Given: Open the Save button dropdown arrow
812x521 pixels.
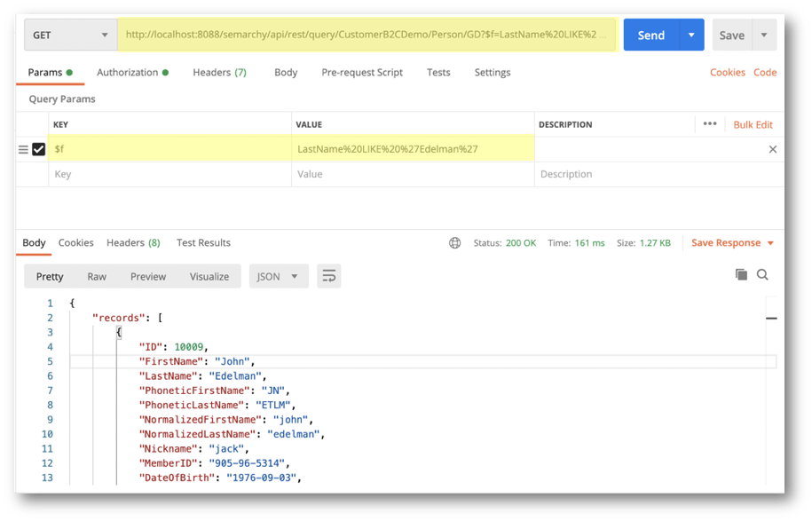Looking at the screenshot, I should [x=763, y=34].
